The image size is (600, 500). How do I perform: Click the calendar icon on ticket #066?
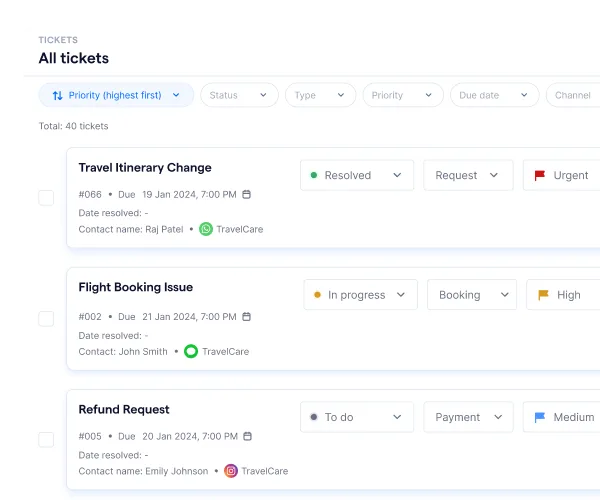246,194
